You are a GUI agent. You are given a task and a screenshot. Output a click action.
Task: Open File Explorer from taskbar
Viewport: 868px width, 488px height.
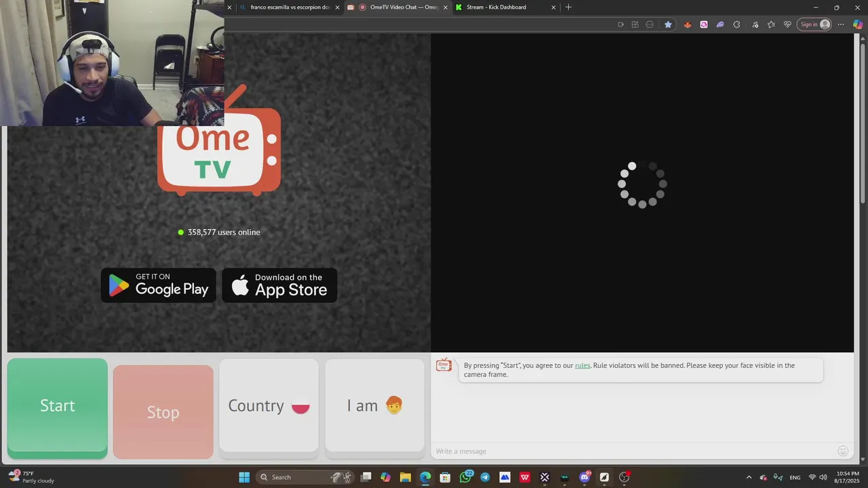pyautogui.click(x=405, y=477)
